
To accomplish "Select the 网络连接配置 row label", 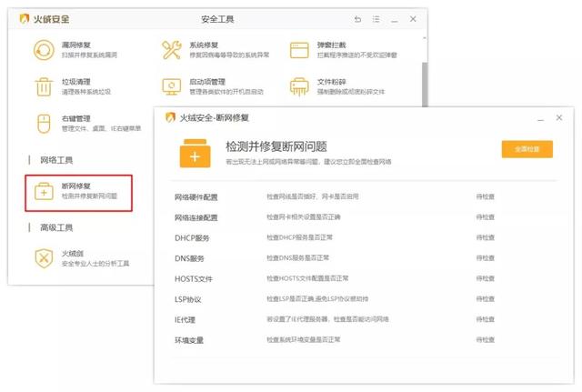I will click(x=196, y=217).
